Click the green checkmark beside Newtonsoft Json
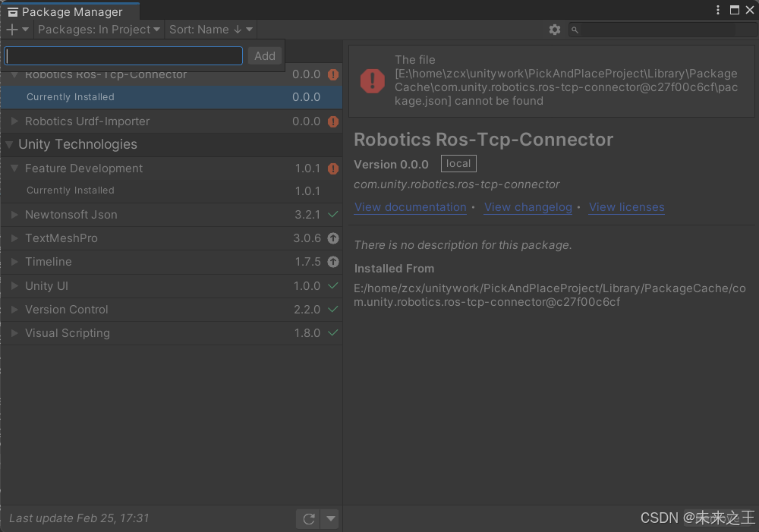Screen dimensions: 759x532 pyautogui.click(x=332, y=214)
